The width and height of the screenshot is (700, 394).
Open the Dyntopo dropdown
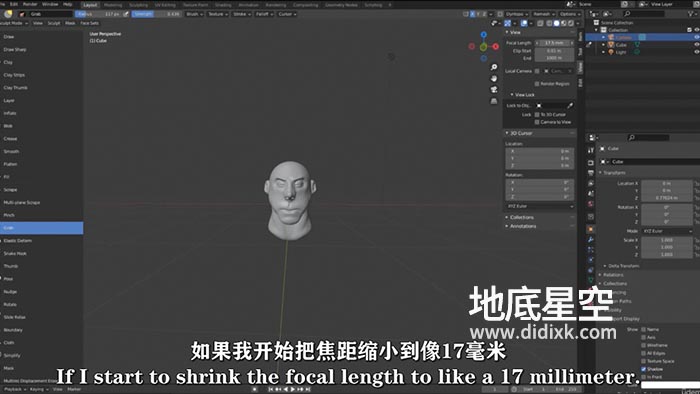(x=517, y=14)
